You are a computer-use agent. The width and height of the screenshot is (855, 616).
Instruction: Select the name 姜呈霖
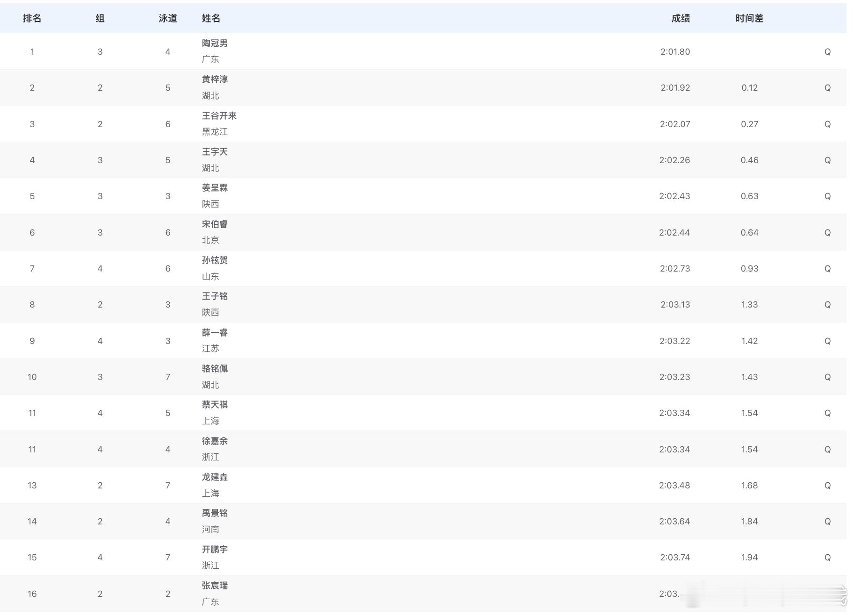215,188
